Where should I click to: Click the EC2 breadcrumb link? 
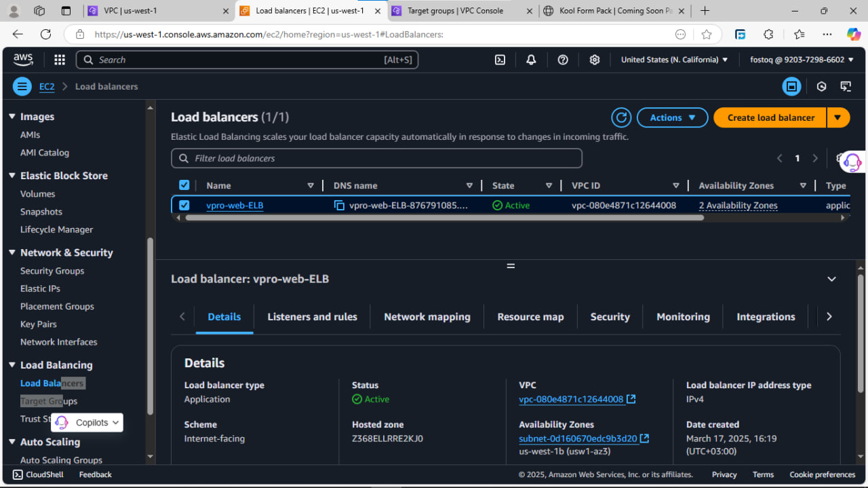[47, 86]
